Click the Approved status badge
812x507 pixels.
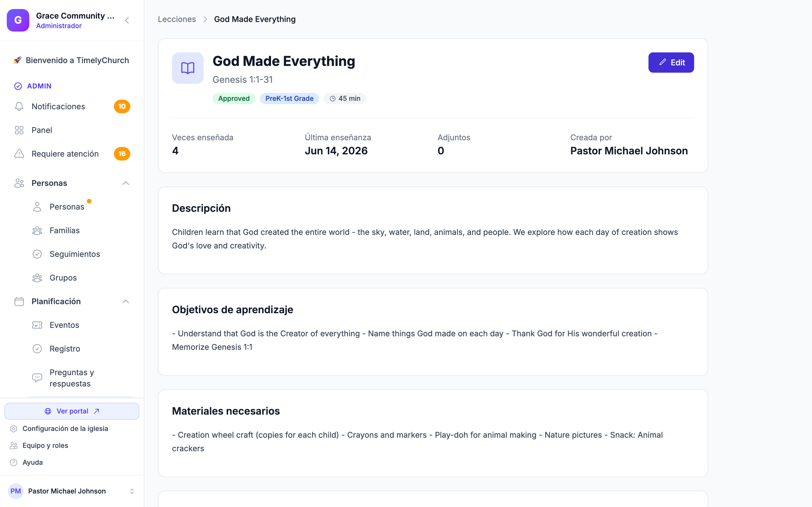[x=234, y=99]
